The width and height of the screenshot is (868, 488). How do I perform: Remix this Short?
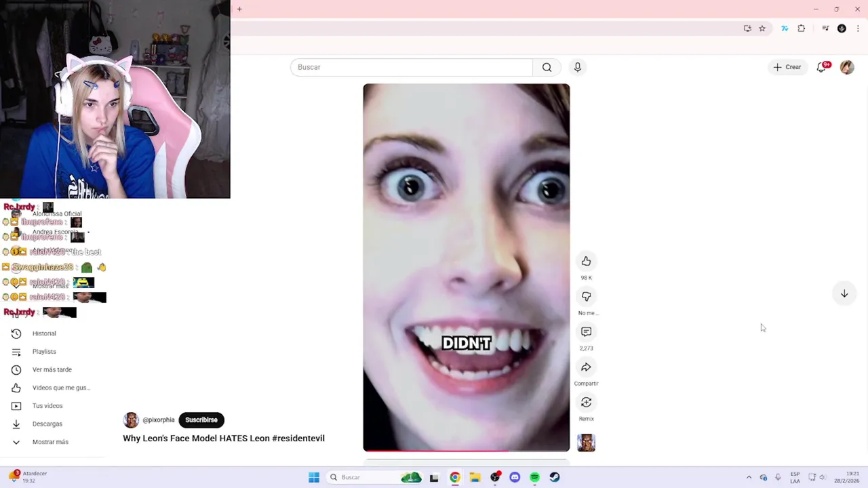(586, 403)
